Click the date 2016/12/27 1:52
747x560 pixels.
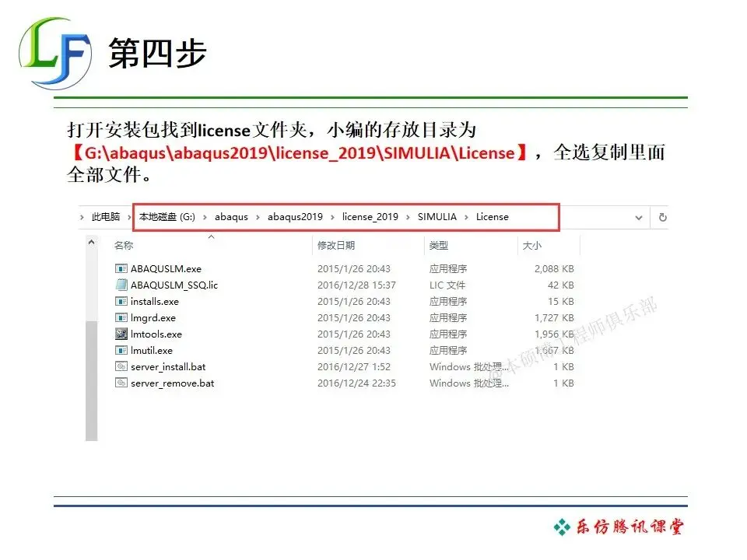click(x=354, y=367)
